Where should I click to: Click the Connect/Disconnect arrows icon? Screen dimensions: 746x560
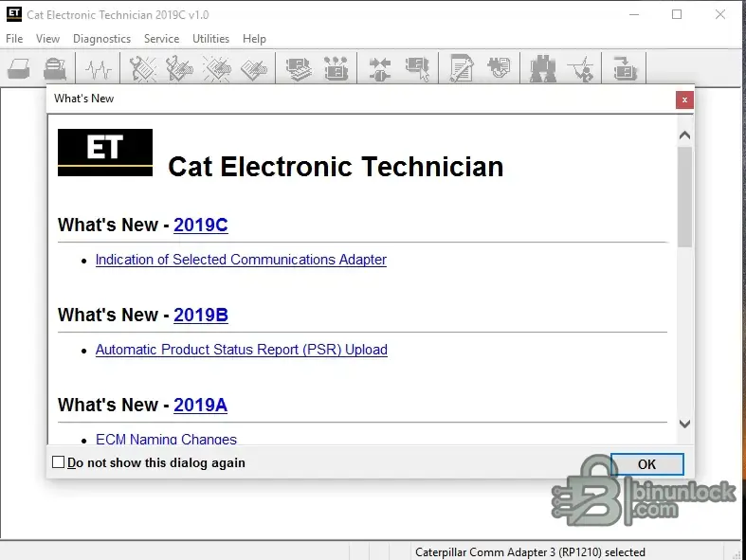(380, 68)
